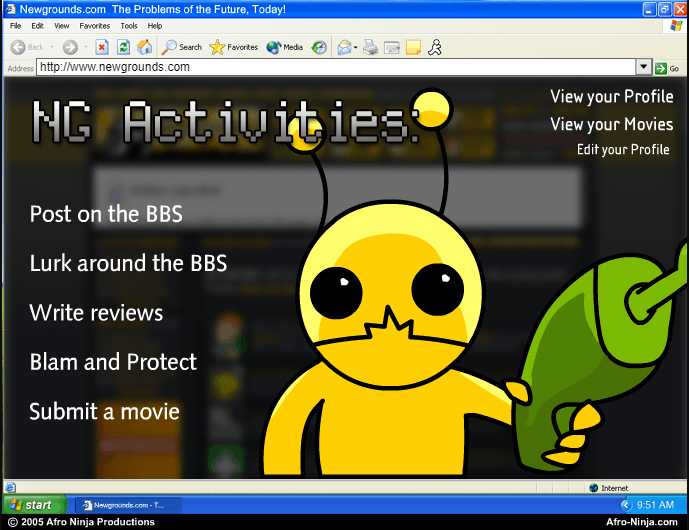Refresh the page using green arrows icon
689x530 pixels.
[x=123, y=47]
